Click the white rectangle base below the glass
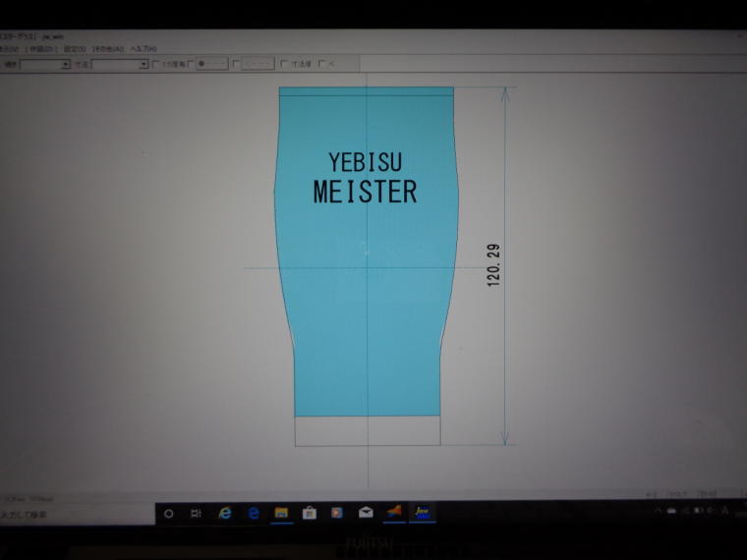The width and height of the screenshot is (747, 560). coord(368,431)
